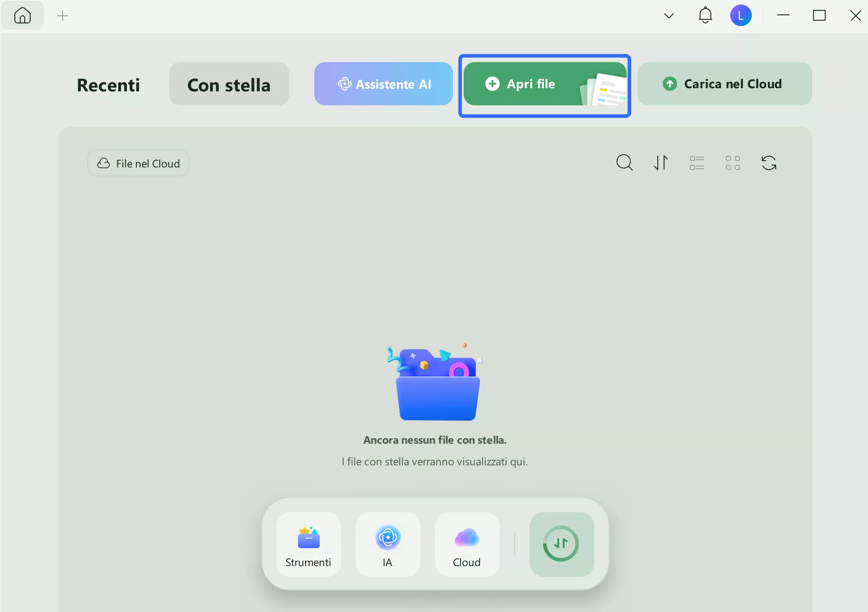Switch to the Recenti tab
The image size is (868, 612).
coord(108,85)
